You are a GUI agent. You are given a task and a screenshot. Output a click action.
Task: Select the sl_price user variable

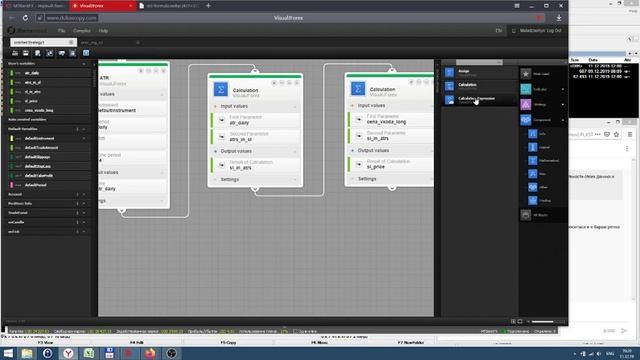[x=31, y=101]
